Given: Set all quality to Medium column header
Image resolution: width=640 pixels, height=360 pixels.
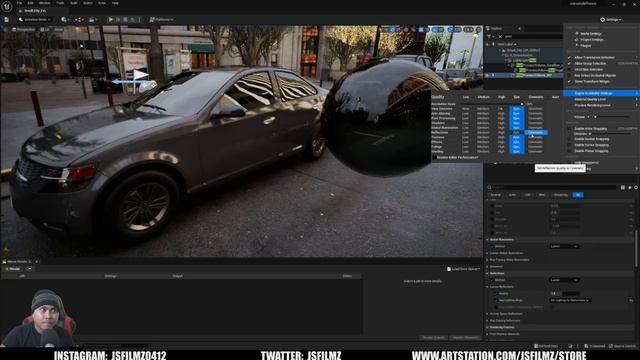Looking at the screenshot, I should tap(483, 97).
